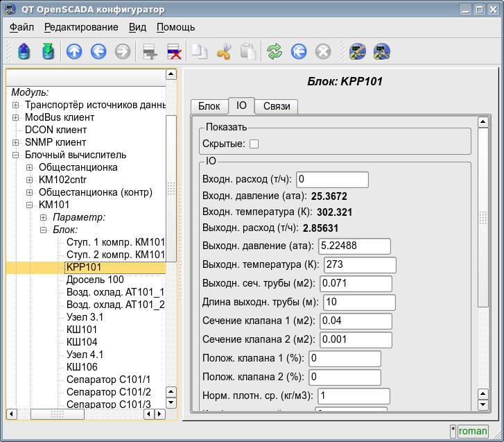Switch to the Связи tab

pyautogui.click(x=276, y=106)
